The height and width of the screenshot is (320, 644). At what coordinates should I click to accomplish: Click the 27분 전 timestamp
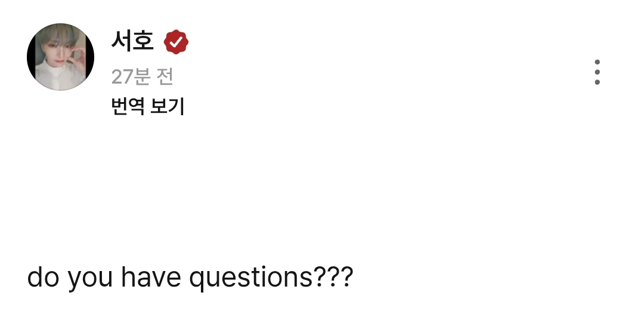click(142, 76)
